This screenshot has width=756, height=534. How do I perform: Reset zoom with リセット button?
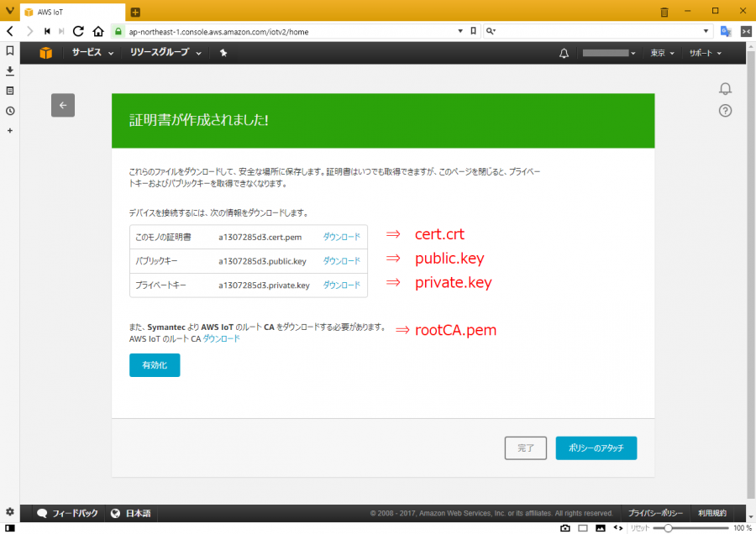(640, 528)
